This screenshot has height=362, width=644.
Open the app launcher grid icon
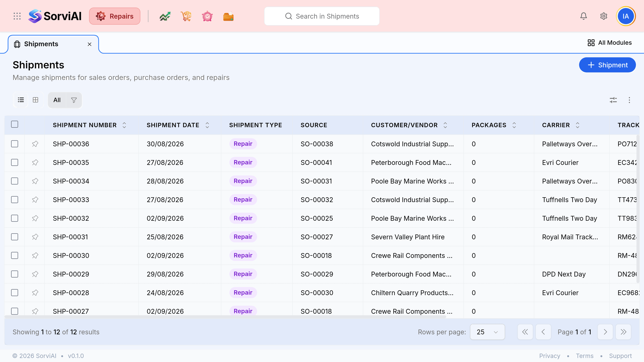point(17,16)
